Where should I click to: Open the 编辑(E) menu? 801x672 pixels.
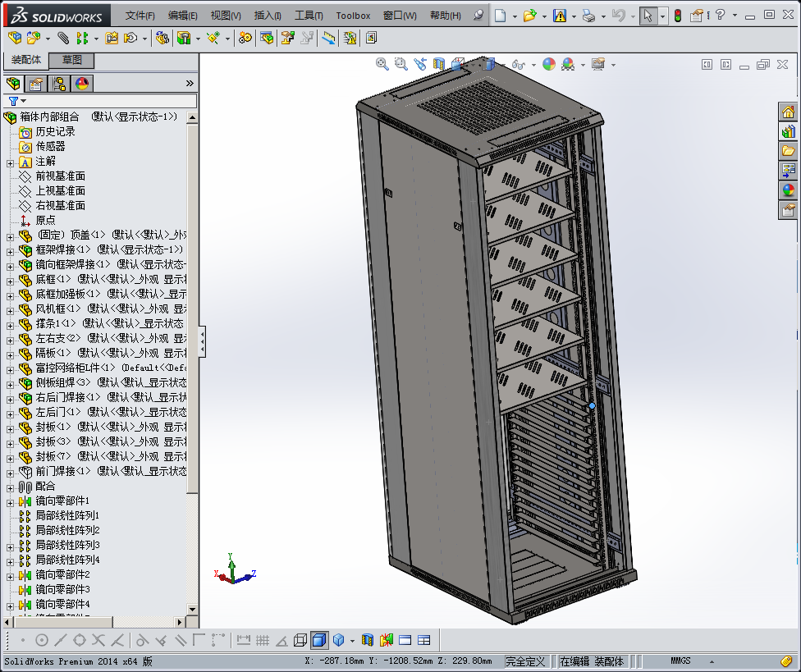(x=183, y=16)
